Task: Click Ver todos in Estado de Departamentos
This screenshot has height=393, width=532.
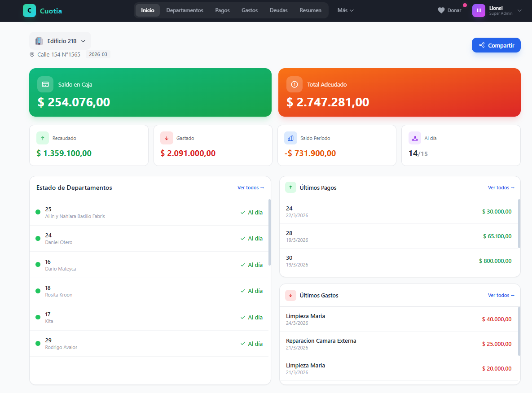Action: tap(251, 188)
